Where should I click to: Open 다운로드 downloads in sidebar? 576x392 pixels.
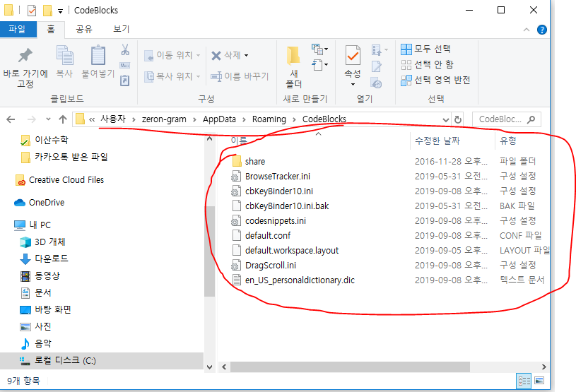pos(52,259)
